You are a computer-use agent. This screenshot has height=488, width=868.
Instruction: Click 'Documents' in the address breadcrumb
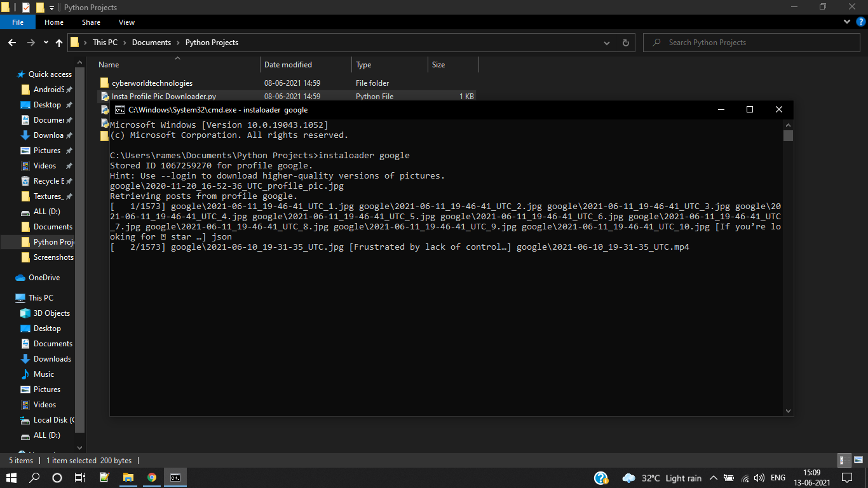pyautogui.click(x=151, y=43)
